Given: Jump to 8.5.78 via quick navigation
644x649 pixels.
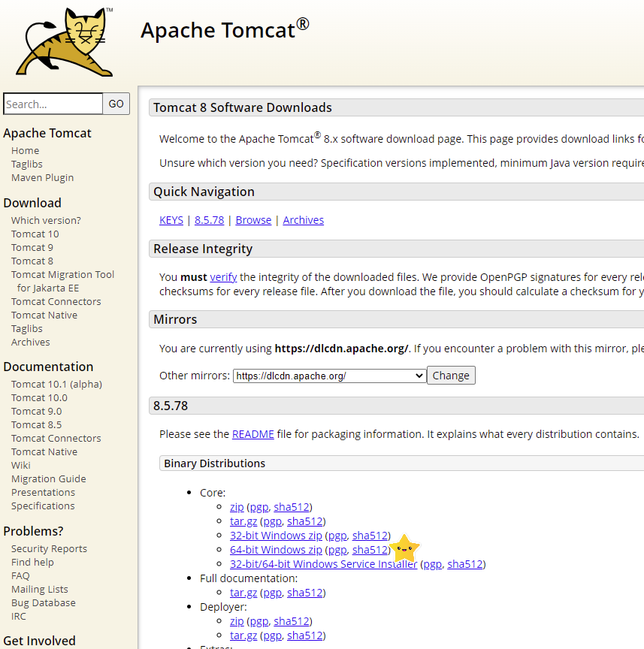Looking at the screenshot, I should point(209,220).
